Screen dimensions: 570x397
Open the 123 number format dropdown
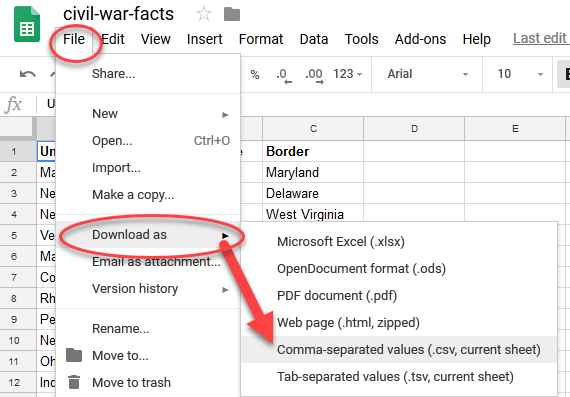pyautogui.click(x=348, y=74)
